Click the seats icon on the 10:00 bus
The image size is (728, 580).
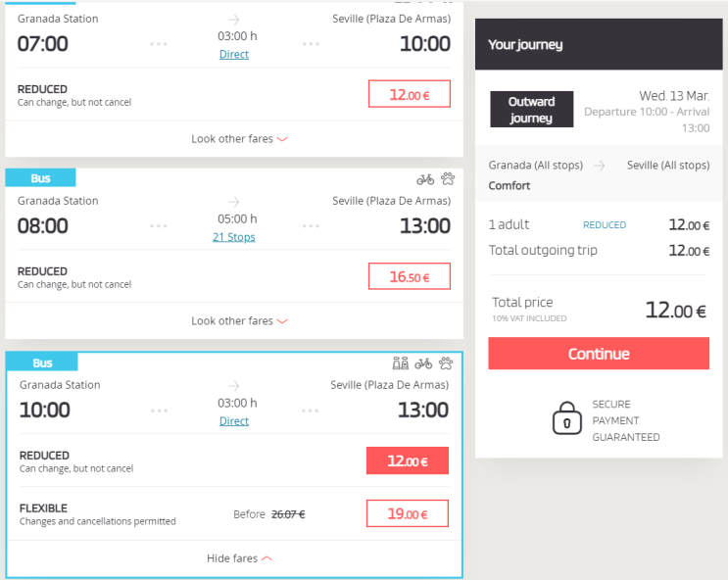(401, 363)
